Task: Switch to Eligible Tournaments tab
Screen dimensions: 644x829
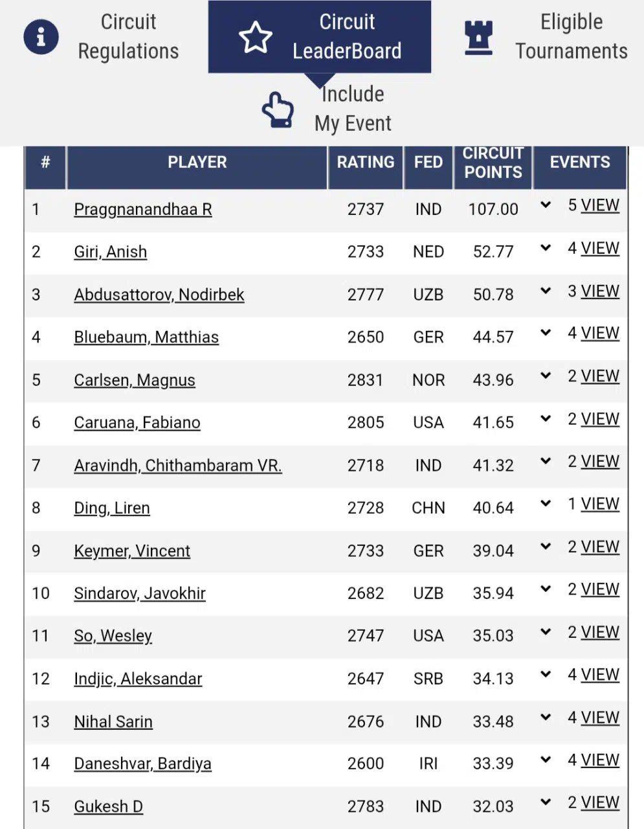Action: (571, 37)
